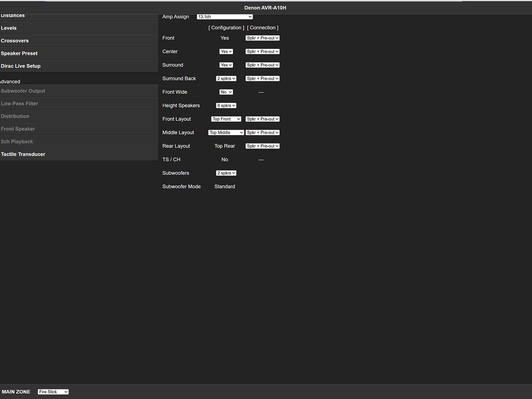Open Surround Back 2 spkrs dropdown
532x399 pixels.
pyautogui.click(x=226, y=78)
